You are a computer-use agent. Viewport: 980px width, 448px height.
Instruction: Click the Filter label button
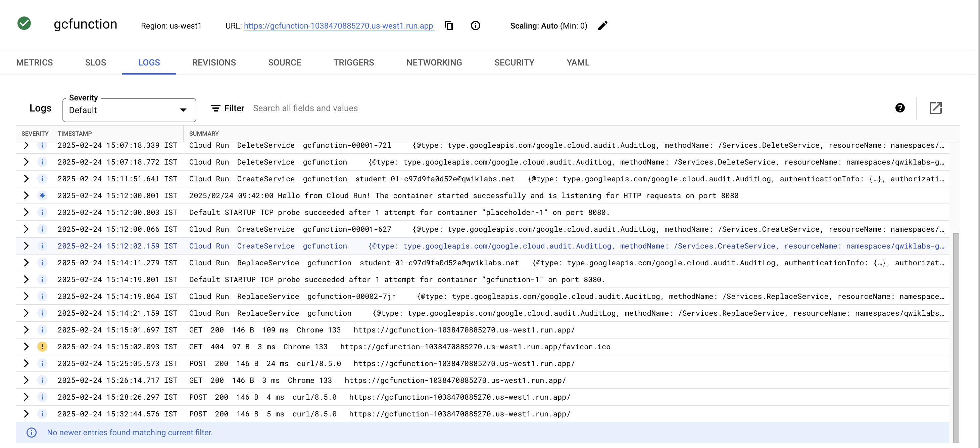point(234,108)
